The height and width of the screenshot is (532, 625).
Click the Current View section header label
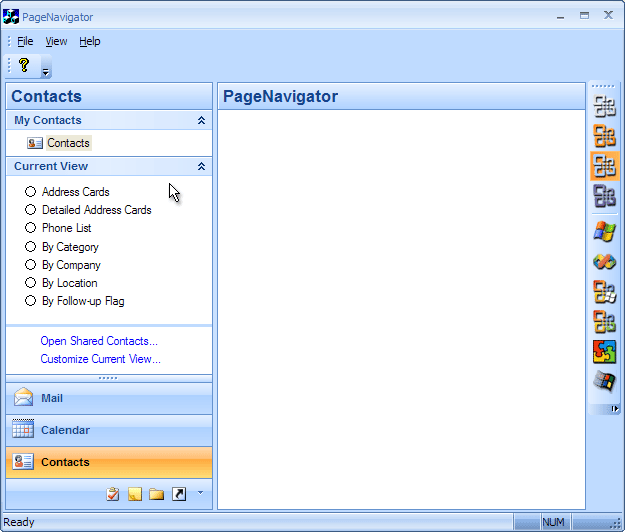tap(51, 166)
